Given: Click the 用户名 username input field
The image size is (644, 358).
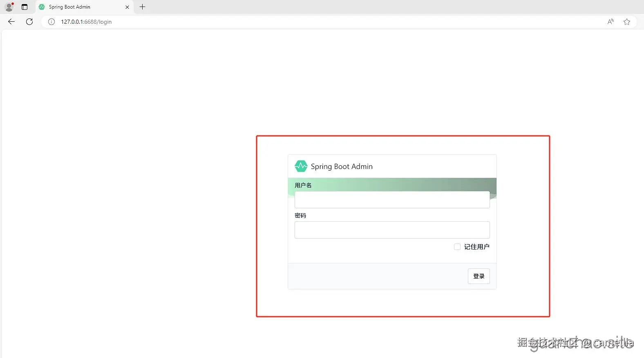Looking at the screenshot, I should pyautogui.click(x=392, y=200).
